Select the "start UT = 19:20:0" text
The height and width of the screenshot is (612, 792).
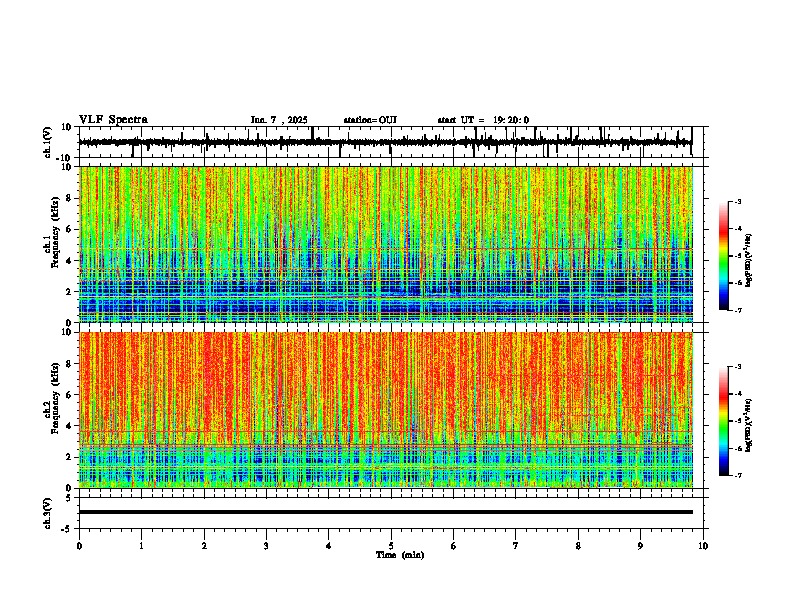coord(483,120)
